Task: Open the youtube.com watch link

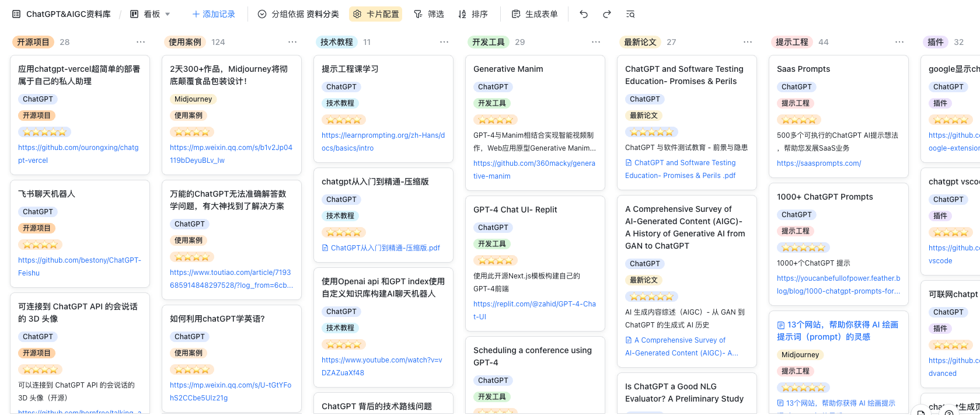Action: tap(382, 367)
